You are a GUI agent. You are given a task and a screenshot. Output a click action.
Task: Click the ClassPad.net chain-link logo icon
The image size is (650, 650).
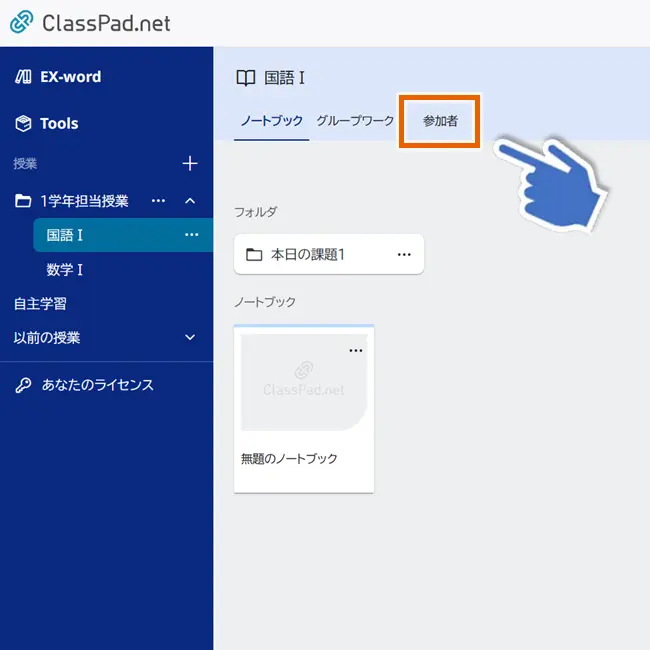pos(22,22)
